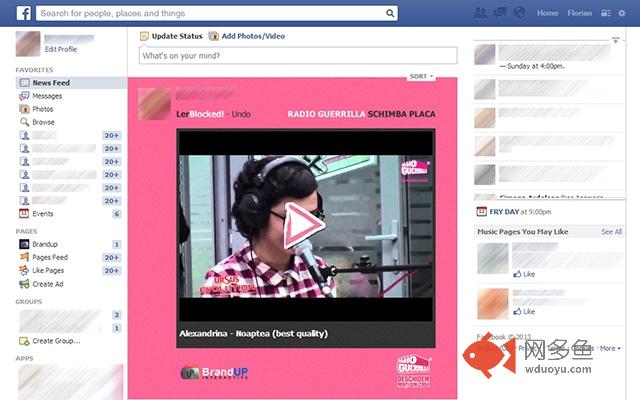Viewport: 640px width, 400px height.
Task: Click RADIO GUERRILLA SCHIMBA PLACA link
Action: [x=361, y=114]
